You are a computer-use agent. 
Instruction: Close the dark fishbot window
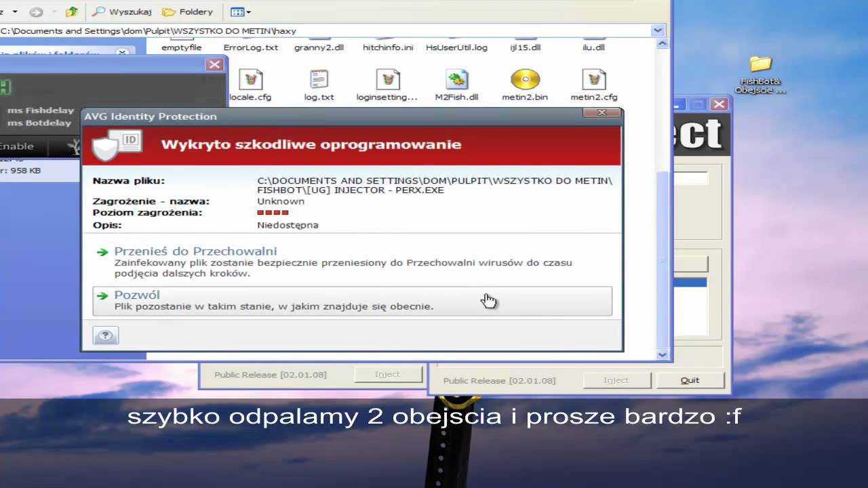214,64
